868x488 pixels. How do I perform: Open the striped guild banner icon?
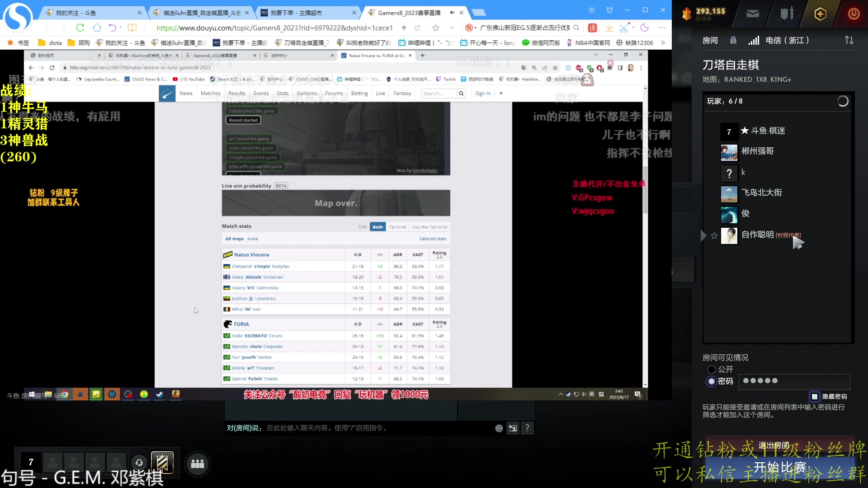(162, 462)
